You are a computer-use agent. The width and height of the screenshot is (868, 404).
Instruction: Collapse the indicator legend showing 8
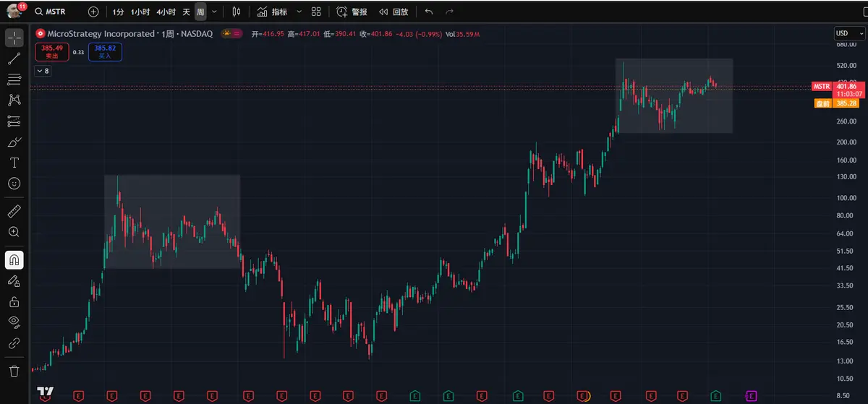(x=42, y=71)
